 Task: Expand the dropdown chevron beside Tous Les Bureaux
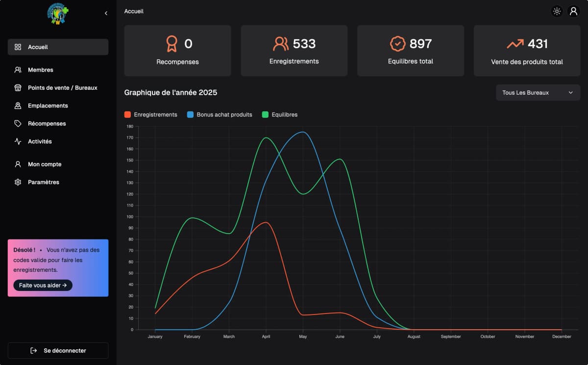[570, 93]
